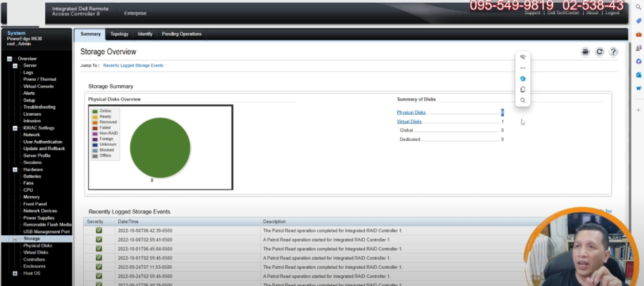
Task: Open browser sidebar Shopping tag icon
Action: coord(638,21)
